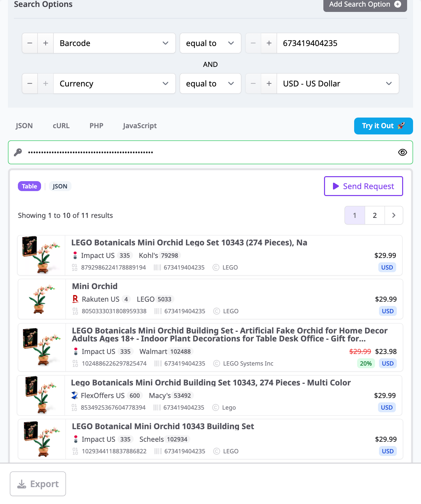Expand the USD - US Dollar dropdown
Viewport: 421px width, 504px height.
(x=338, y=83)
